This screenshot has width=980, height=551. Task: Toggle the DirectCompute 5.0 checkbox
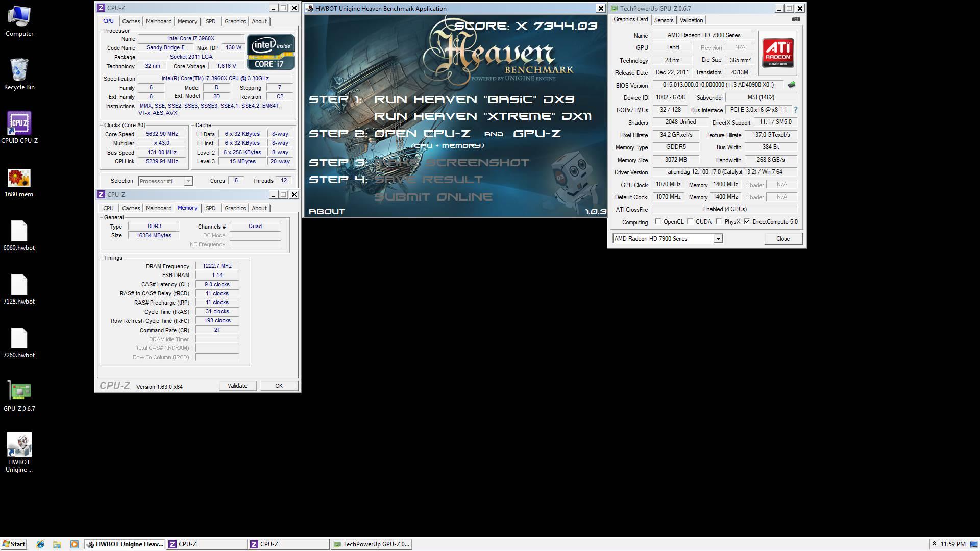[747, 222]
